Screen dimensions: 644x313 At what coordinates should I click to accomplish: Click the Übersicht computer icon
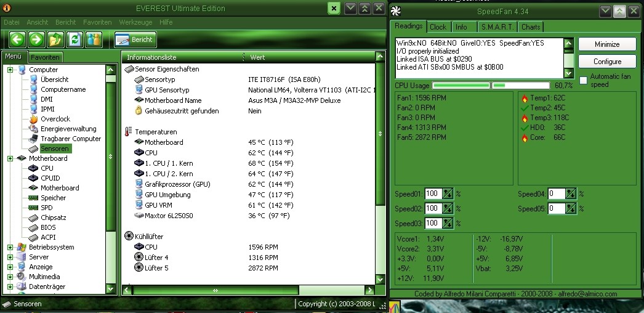33,79
